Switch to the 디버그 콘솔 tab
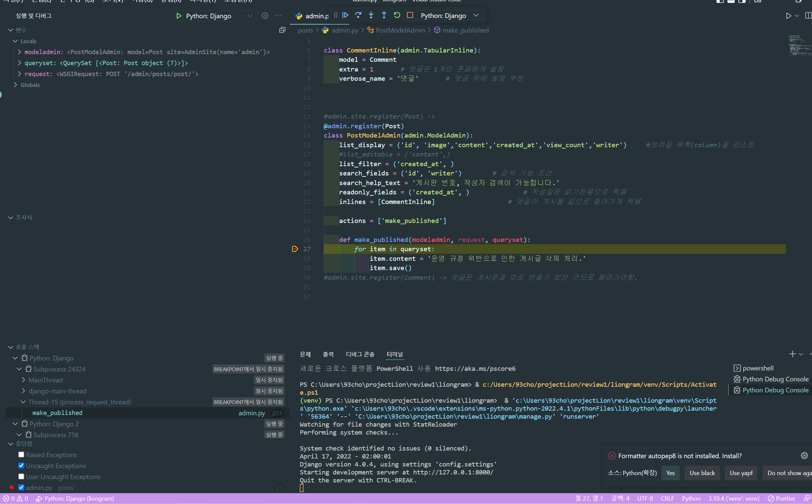This screenshot has height=504, width=812. pos(360,354)
